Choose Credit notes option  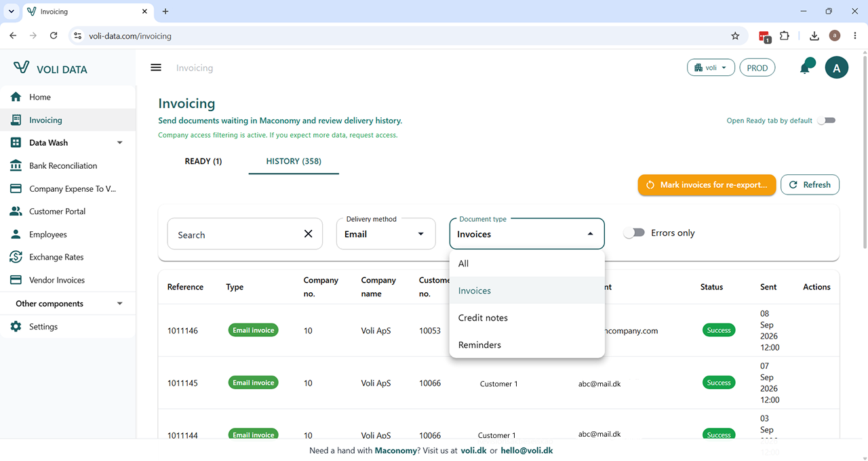527,318
